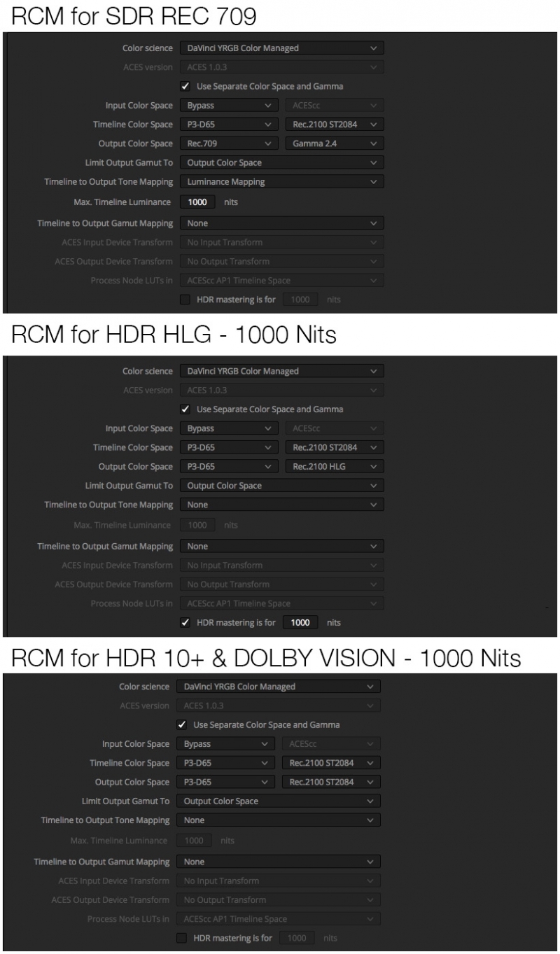The image size is (560, 954).
Task: Enable HDR mastering checkbox in SDR REC 709 panel
Action: click(x=185, y=300)
